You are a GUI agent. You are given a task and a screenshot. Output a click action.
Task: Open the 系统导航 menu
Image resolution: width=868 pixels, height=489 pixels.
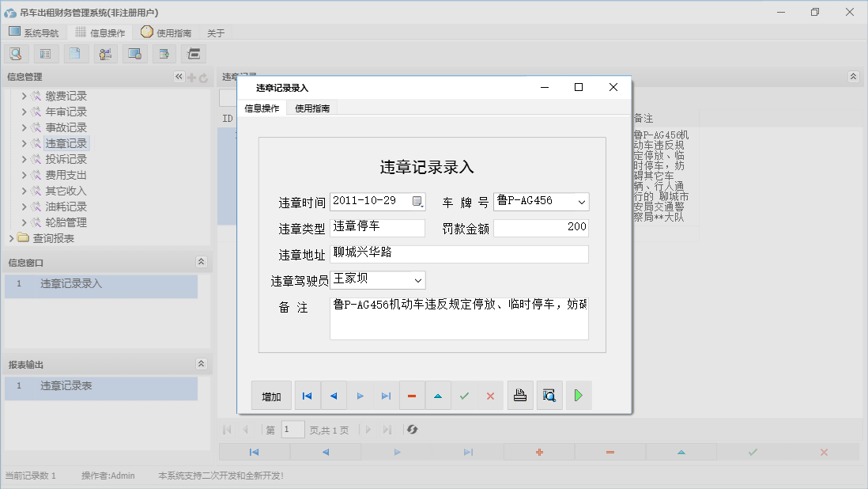click(34, 32)
